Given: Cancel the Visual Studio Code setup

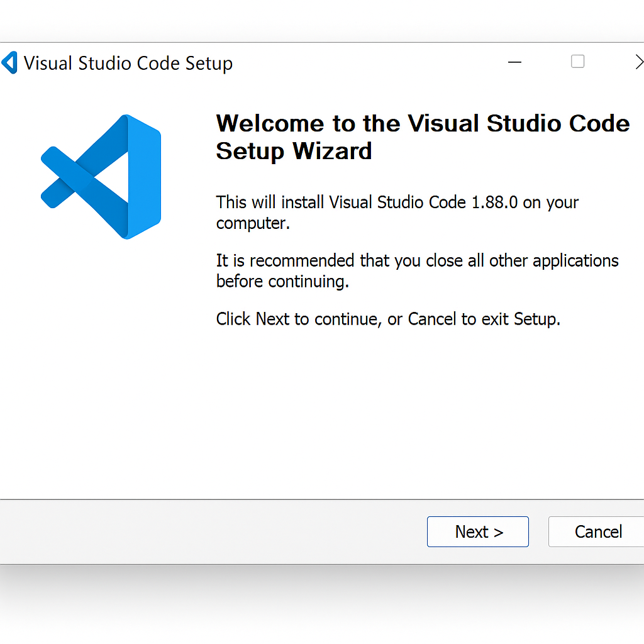Looking at the screenshot, I should [x=597, y=532].
